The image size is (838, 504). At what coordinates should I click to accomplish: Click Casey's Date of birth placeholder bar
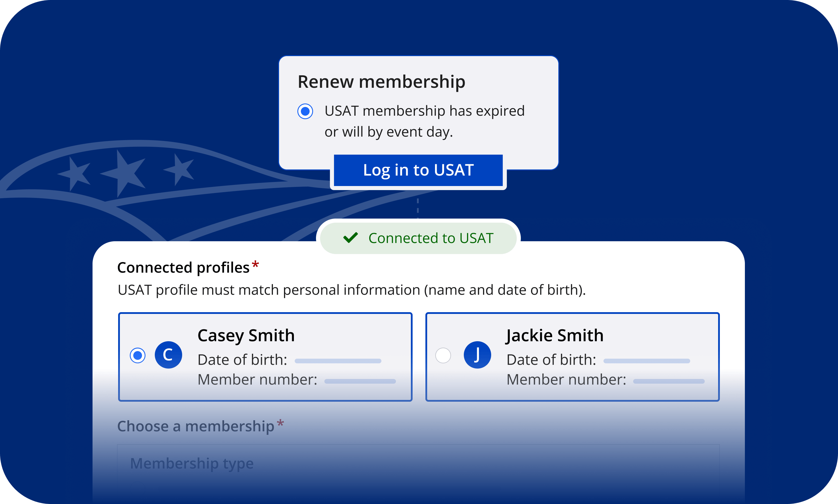click(x=338, y=361)
